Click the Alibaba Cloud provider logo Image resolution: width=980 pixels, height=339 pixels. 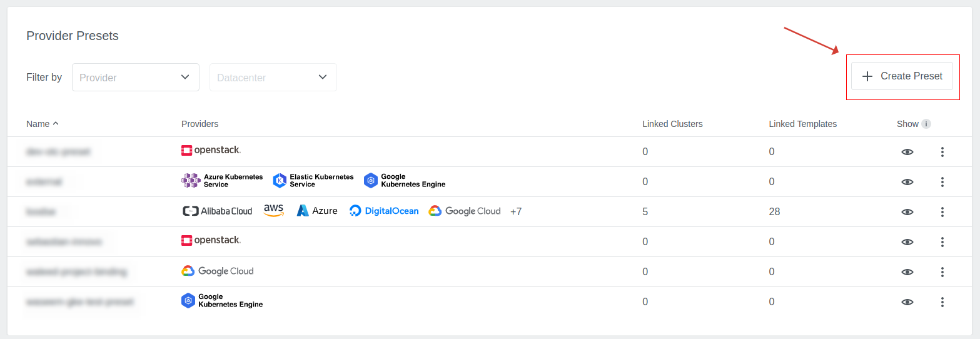tap(217, 211)
